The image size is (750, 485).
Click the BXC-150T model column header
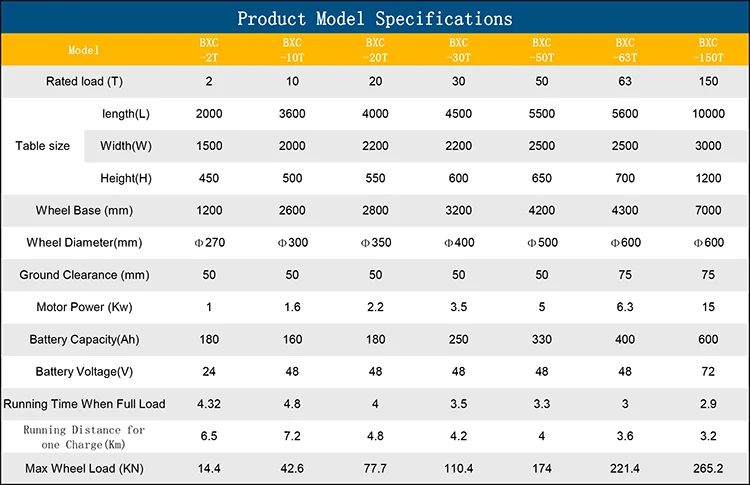tap(708, 49)
